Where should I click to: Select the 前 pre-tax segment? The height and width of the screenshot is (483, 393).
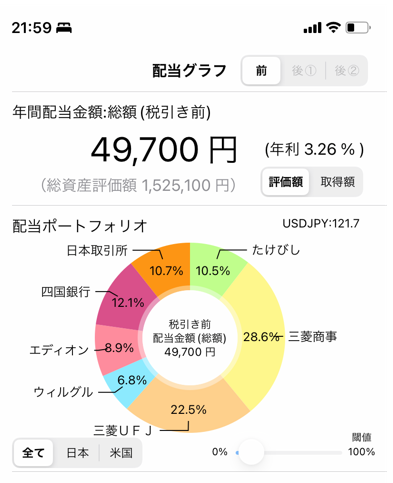[261, 71]
